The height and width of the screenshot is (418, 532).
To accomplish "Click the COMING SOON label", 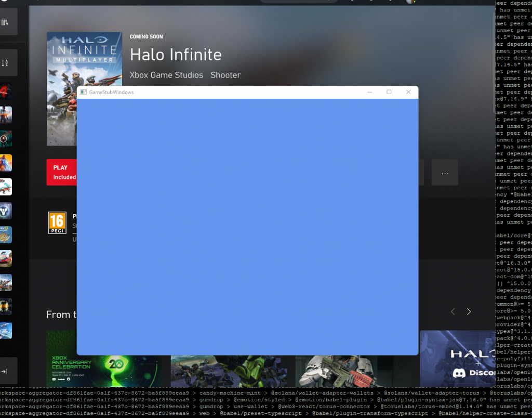I will click(146, 37).
